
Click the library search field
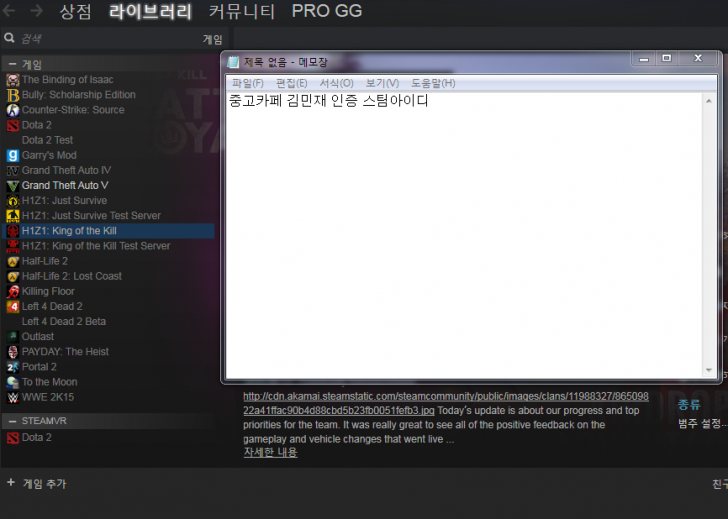100,39
